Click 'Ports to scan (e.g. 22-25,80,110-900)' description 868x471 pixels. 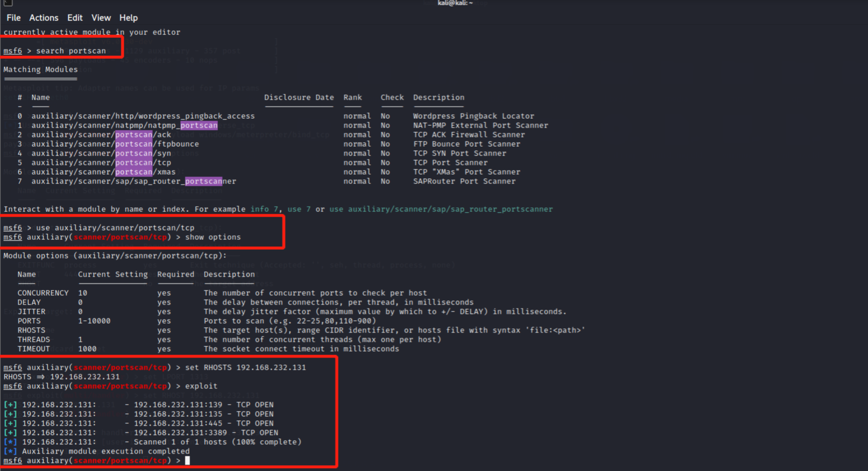290,321
